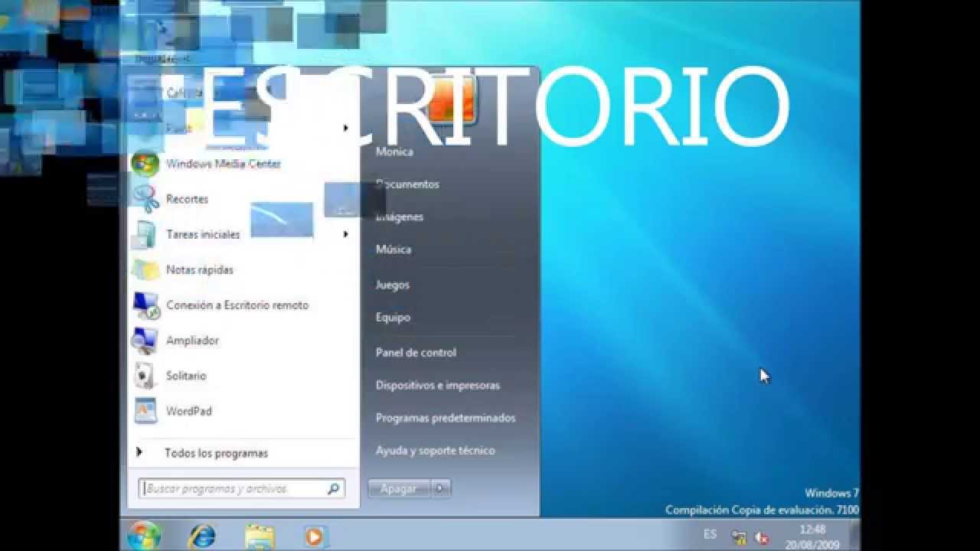Open the Windows Explorer folder taskbar icon
The height and width of the screenshot is (551, 980).
point(260,536)
